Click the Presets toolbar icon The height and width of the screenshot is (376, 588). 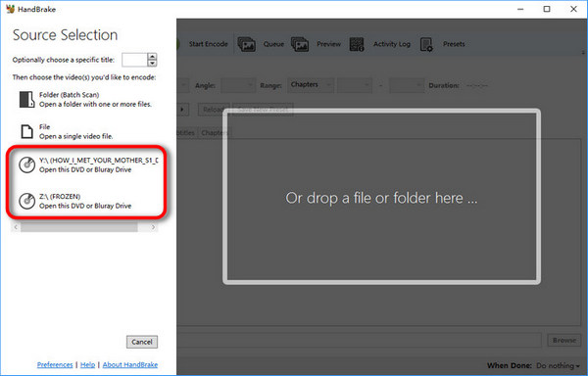426,44
